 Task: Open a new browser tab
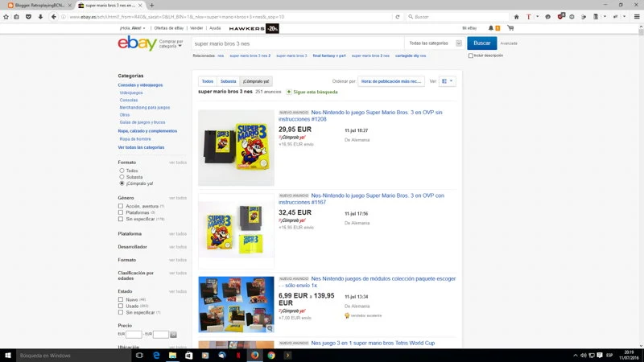click(152, 5)
